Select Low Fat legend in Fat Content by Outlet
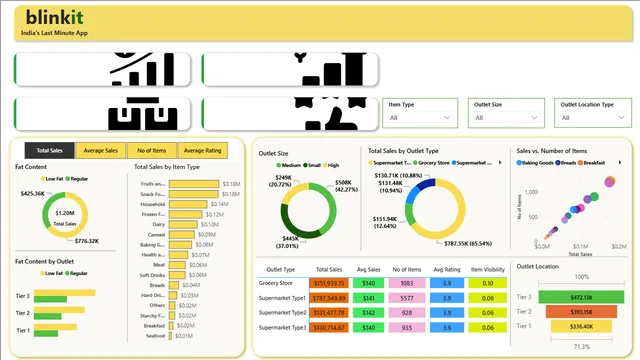Viewport: 640px width, 360px height. tap(51, 273)
